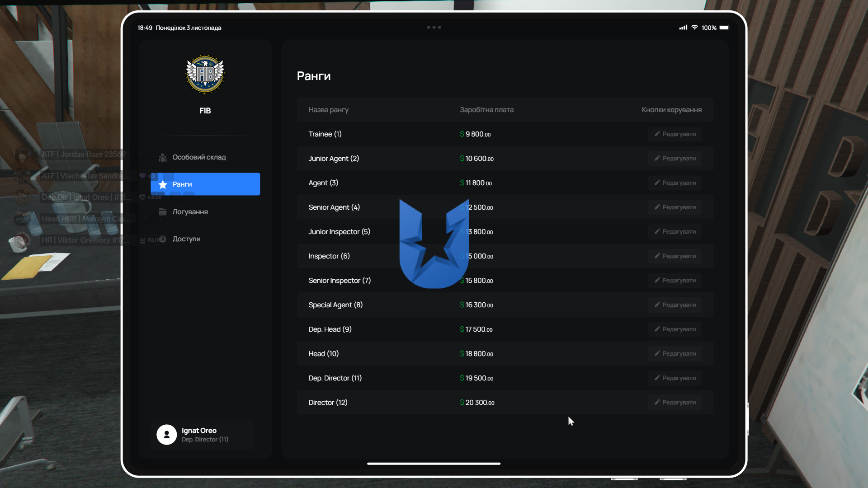
Task: Edit the Junior Agent (2) rank
Action: (675, 159)
